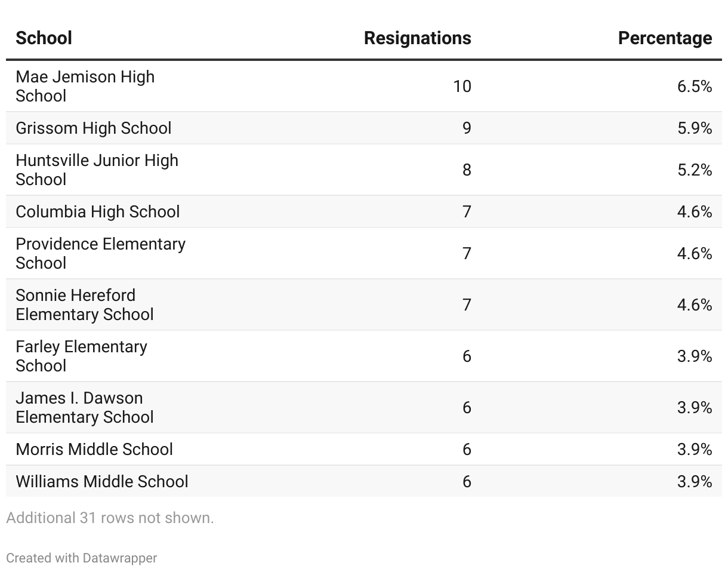Select Huntsville Junior High School name
The height and width of the screenshot is (572, 728).
click(x=97, y=170)
